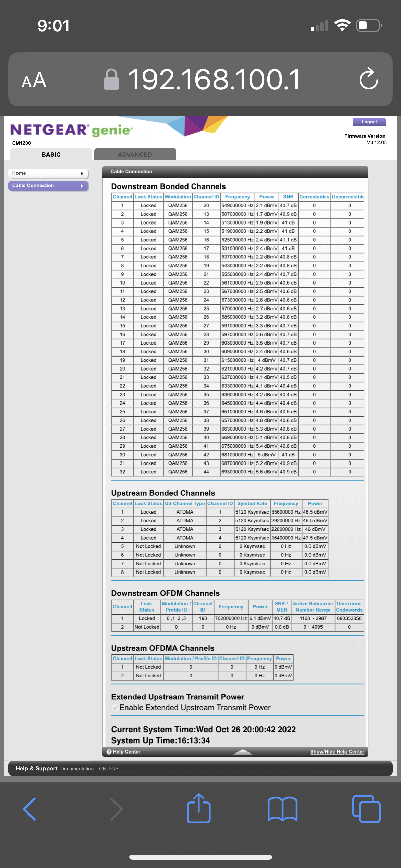
Task: Toggle Enable Extended Upstream Transmit Power checkbox
Action: pyautogui.click(x=115, y=708)
